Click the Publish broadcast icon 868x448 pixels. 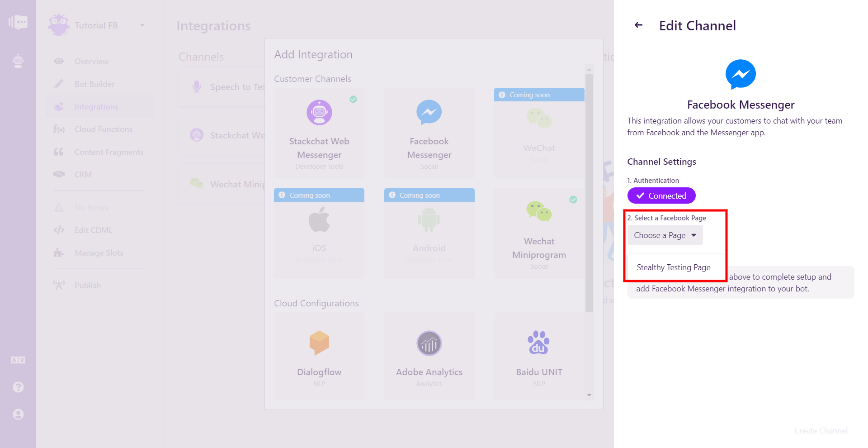(59, 286)
